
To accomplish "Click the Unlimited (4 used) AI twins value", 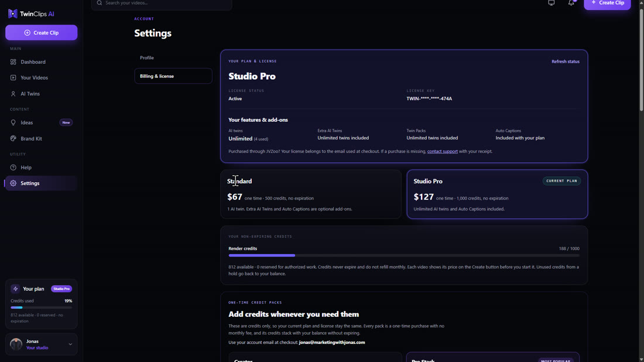I will click(248, 139).
